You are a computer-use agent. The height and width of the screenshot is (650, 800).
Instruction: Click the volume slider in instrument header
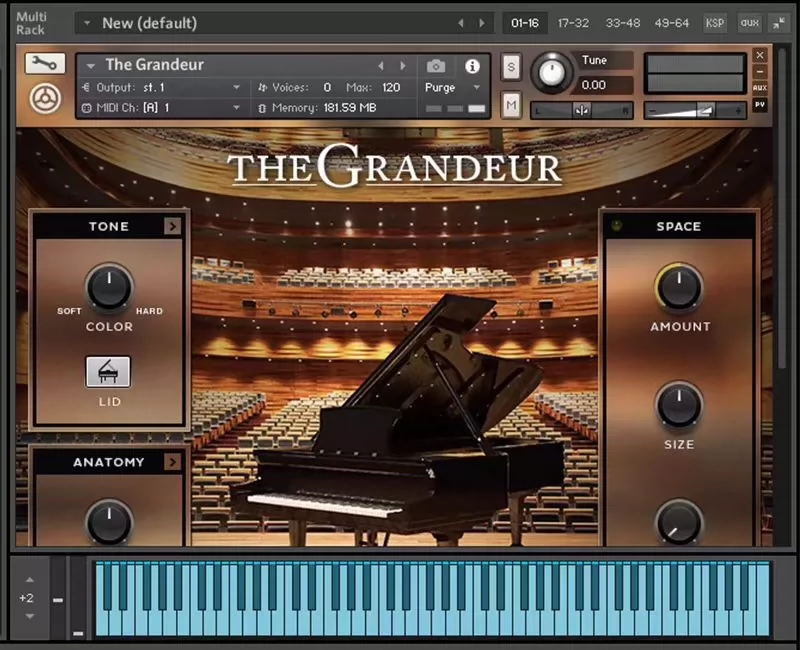[x=695, y=110]
